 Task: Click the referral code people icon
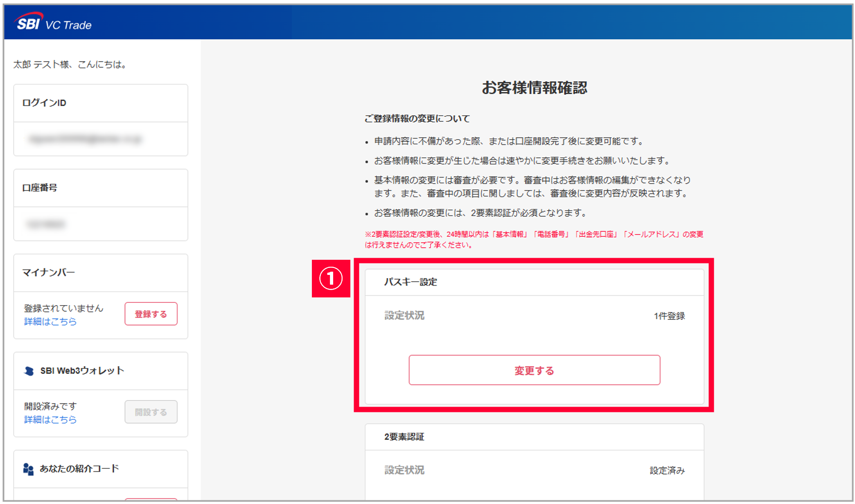(x=28, y=469)
